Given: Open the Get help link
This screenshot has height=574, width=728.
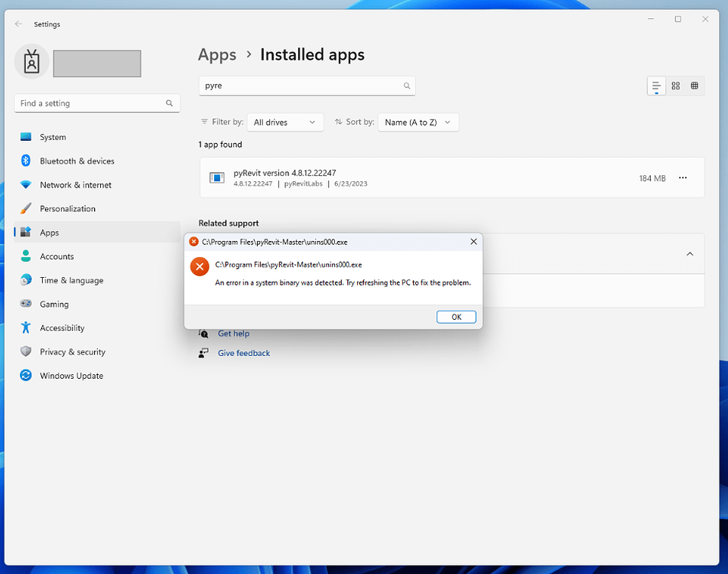Looking at the screenshot, I should (233, 333).
